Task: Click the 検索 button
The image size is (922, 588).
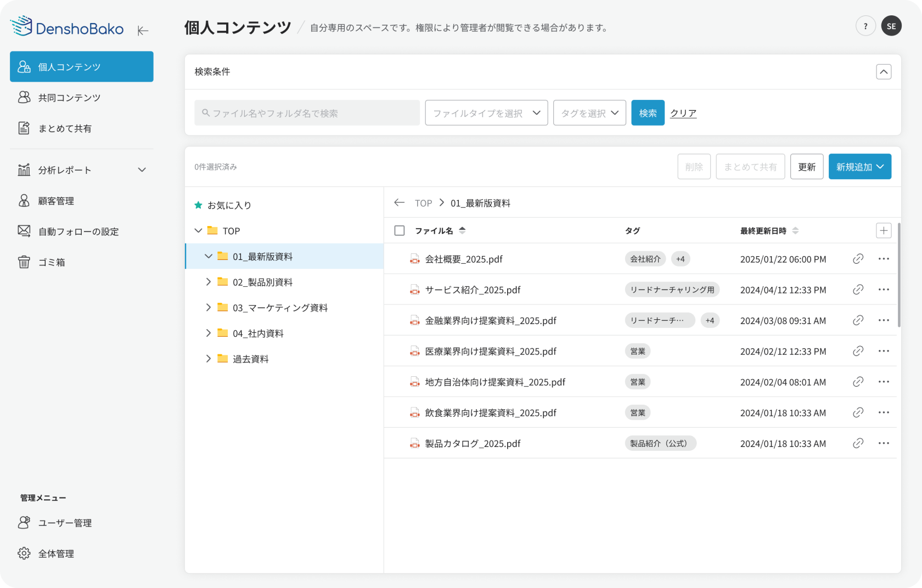Action: [648, 113]
